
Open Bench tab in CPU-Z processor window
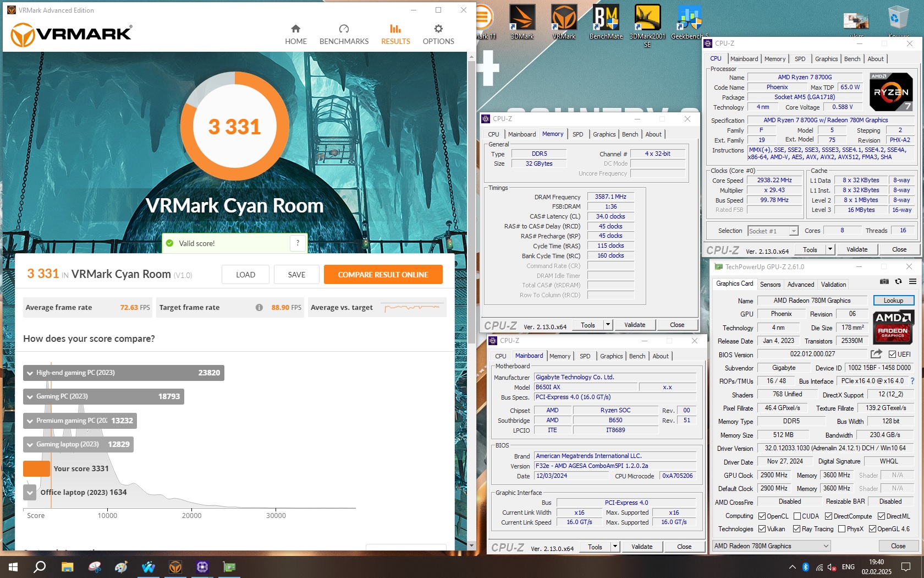(852, 59)
